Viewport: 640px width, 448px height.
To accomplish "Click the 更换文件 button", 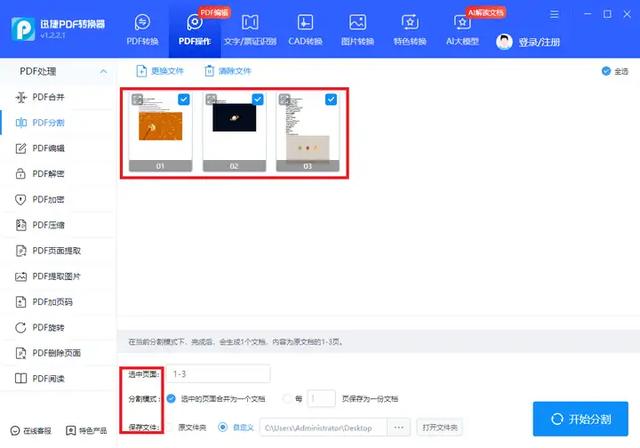I will tap(160, 71).
